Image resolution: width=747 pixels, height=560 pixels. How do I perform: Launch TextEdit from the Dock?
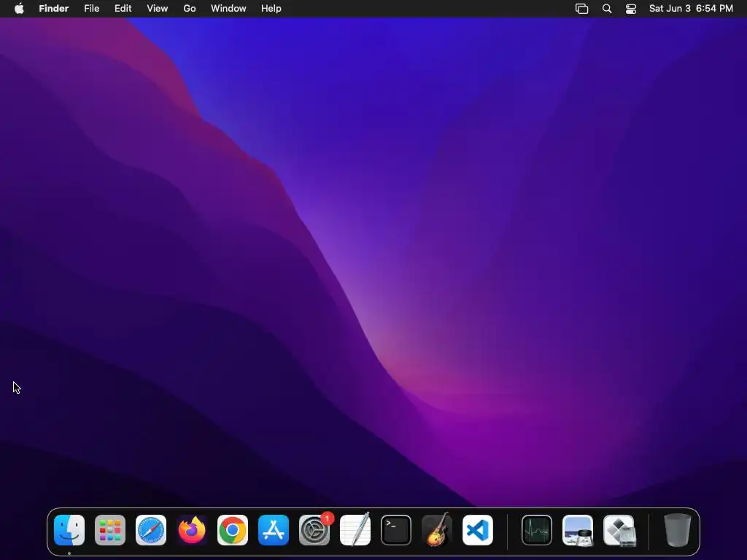click(x=355, y=530)
